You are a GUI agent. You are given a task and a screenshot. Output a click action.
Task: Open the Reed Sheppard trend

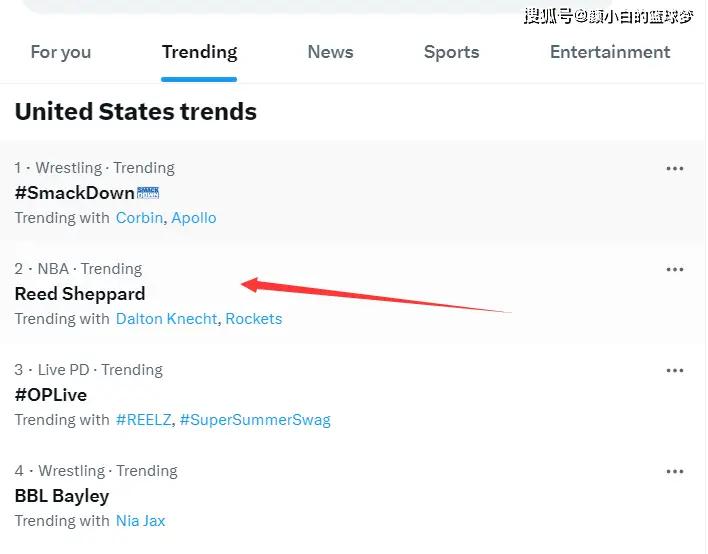(80, 294)
